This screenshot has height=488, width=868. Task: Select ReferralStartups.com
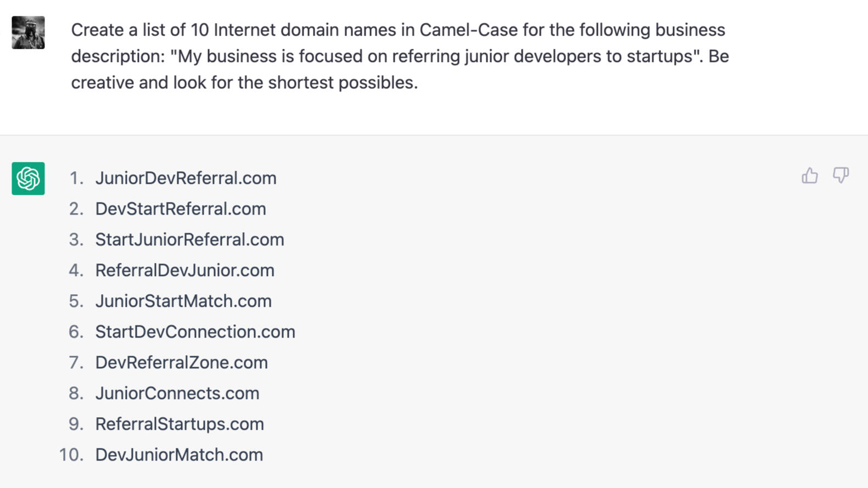[180, 424]
